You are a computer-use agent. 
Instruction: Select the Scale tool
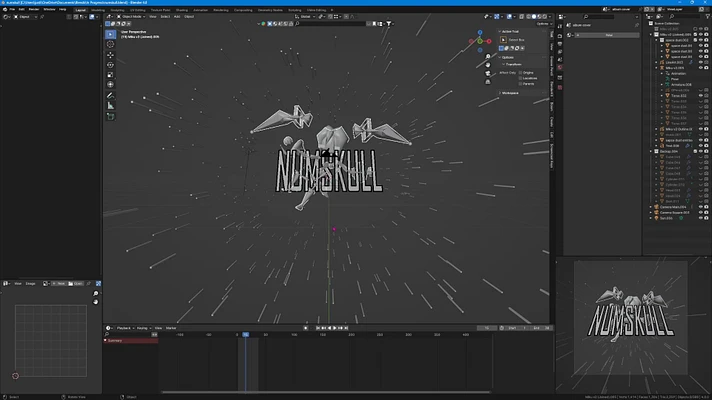(x=110, y=75)
